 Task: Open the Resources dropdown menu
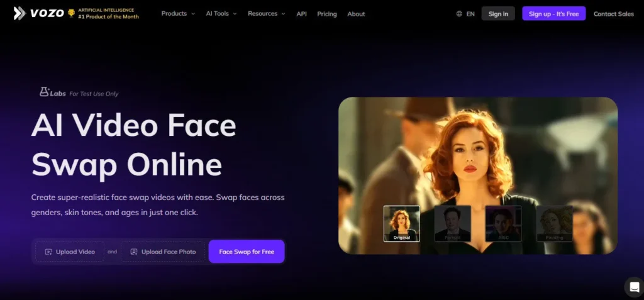(266, 14)
